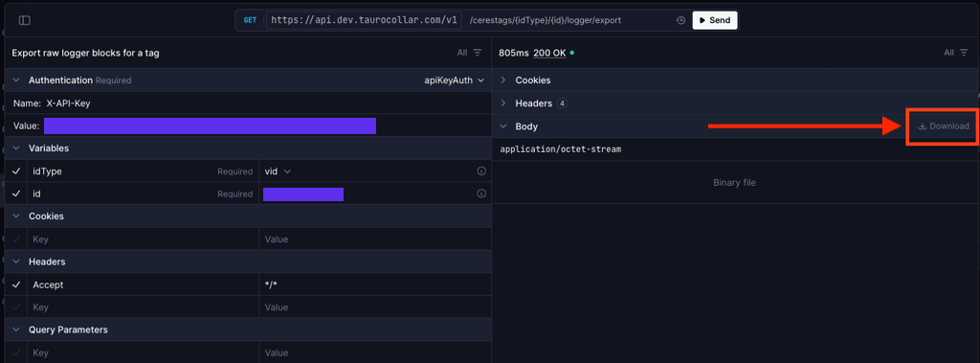Screen dimensions: 980x363
Task: Collapse the response Body section
Action: click(x=503, y=125)
